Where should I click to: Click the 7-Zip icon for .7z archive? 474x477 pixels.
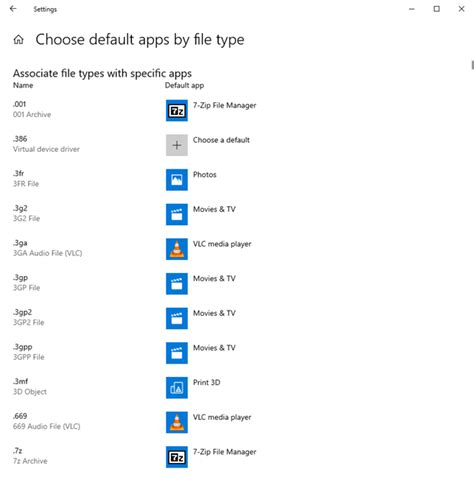point(177,457)
